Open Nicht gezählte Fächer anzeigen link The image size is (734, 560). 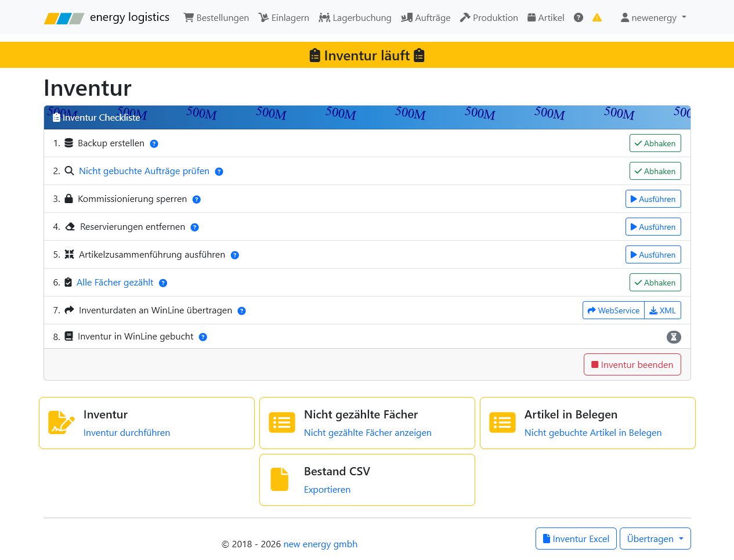(x=368, y=432)
